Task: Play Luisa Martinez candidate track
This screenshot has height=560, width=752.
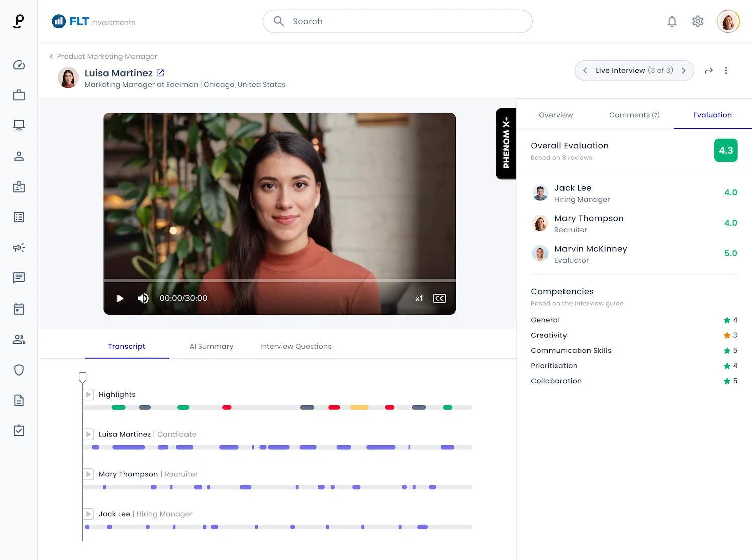Action: coord(89,434)
